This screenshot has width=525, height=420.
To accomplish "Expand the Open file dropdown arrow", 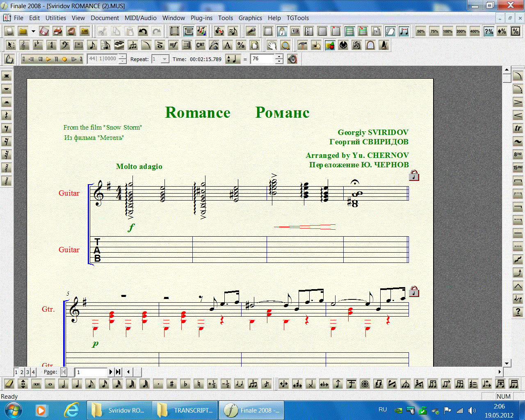I will pos(33,31).
